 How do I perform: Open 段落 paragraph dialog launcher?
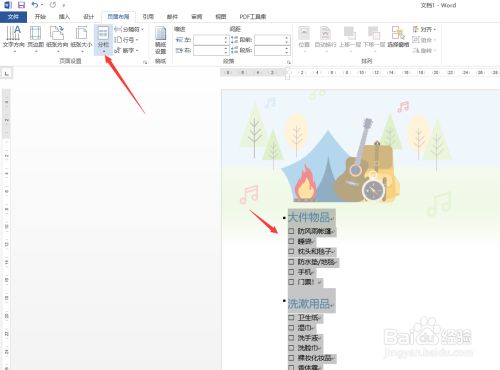[x=289, y=62]
